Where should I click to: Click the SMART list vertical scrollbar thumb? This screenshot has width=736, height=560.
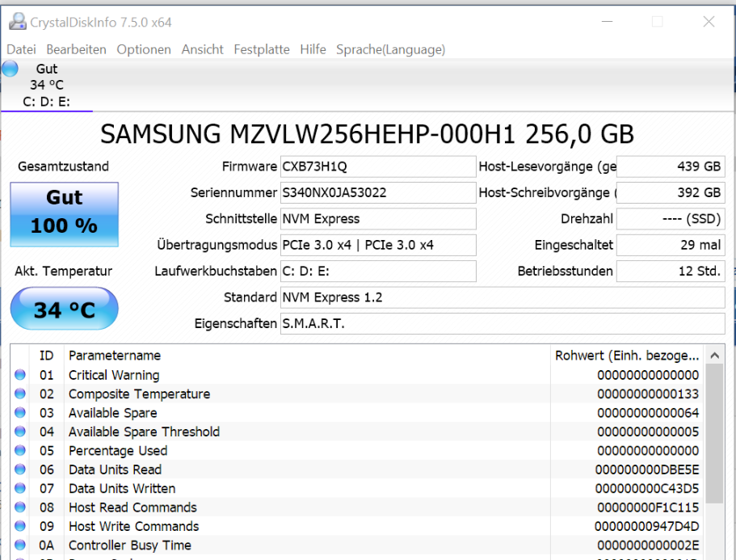714,434
